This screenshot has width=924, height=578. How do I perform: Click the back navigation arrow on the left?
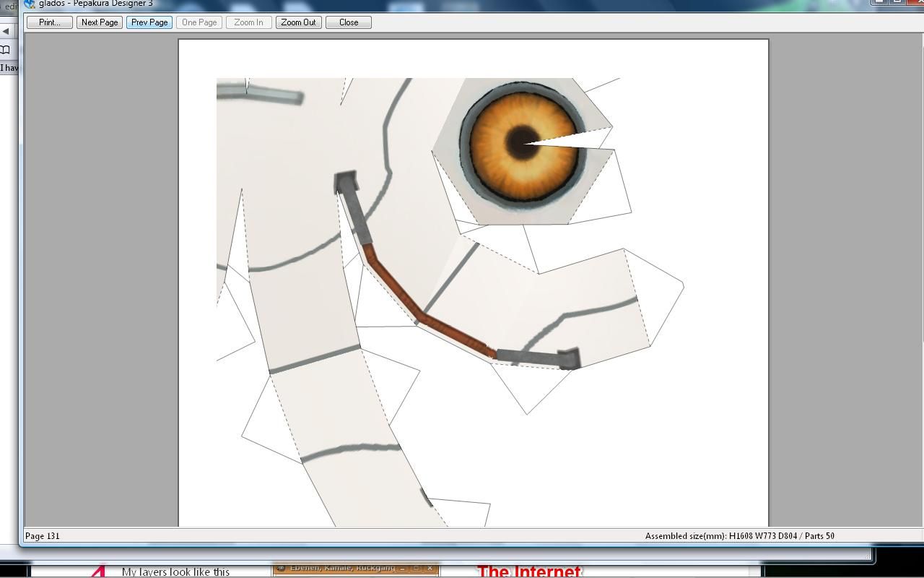(6, 30)
